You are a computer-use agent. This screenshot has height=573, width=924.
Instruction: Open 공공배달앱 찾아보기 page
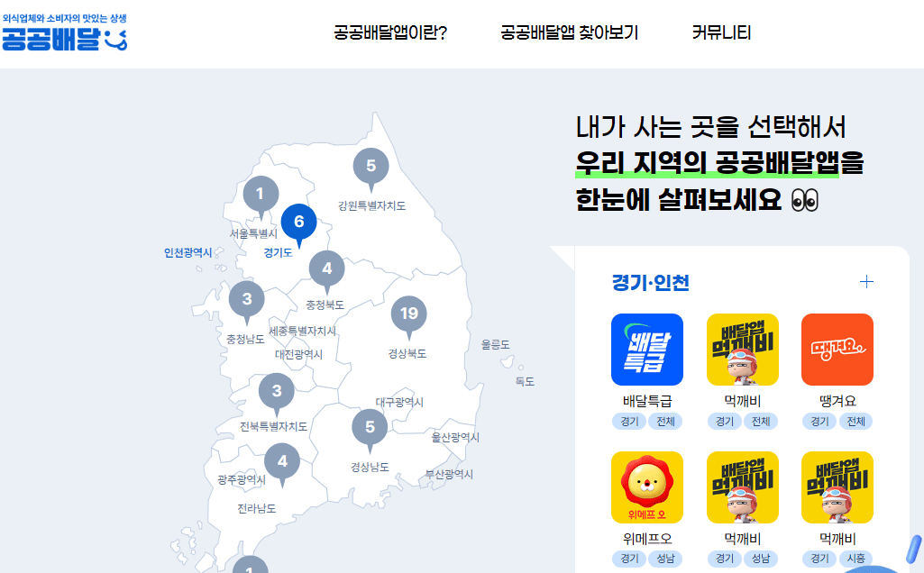(569, 33)
